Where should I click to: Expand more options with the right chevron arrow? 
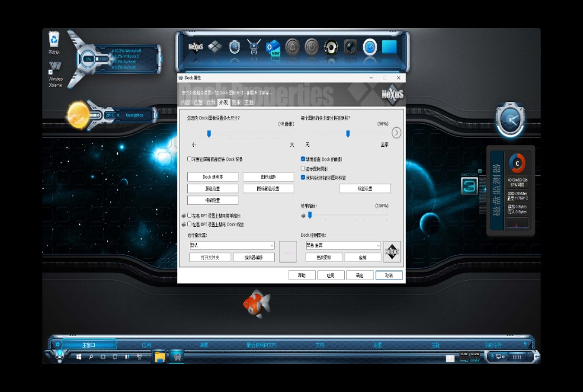pos(396,133)
